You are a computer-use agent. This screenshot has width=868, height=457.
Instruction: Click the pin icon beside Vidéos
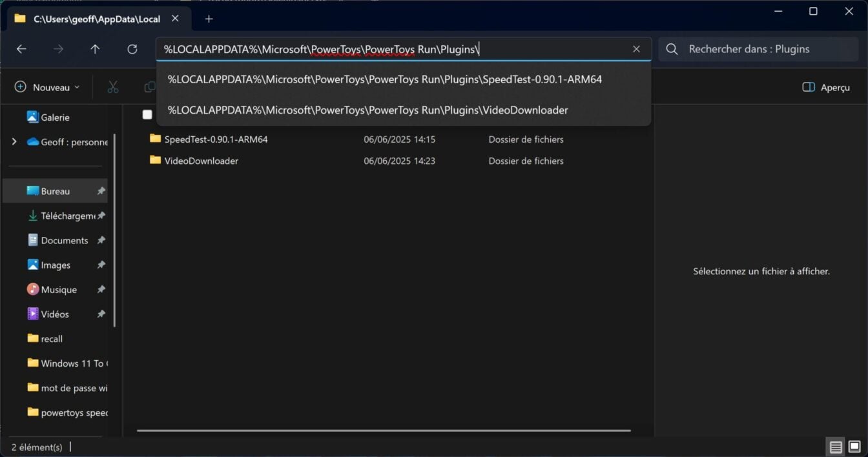[x=101, y=314]
